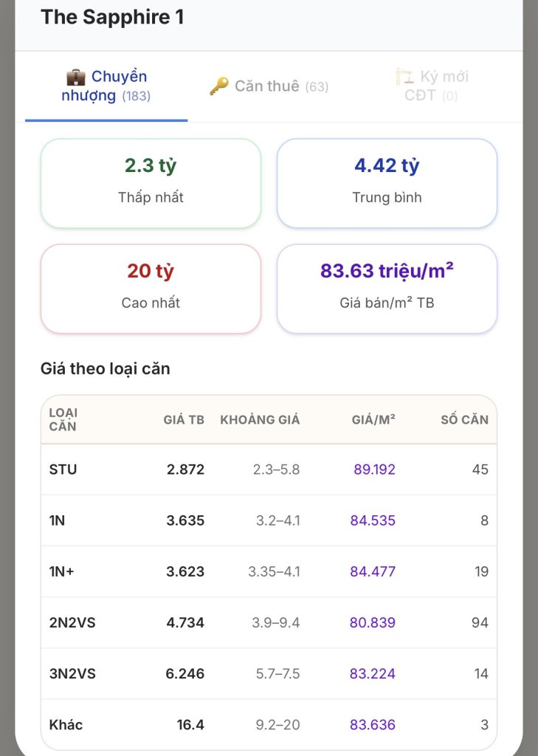This screenshot has width=538, height=756.
Task: Select the Ký mới CĐT (0) tab
Action: tap(432, 86)
